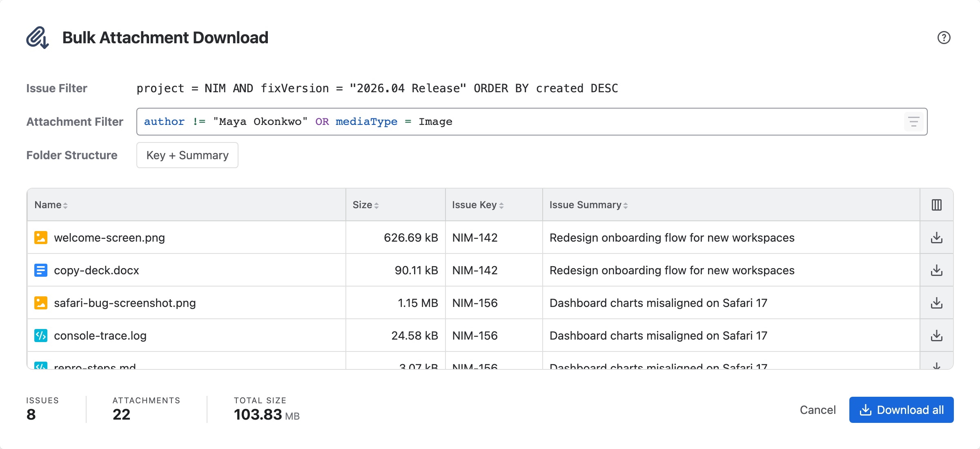The image size is (980, 449).
Task: Click the Issue Filter JQL query text
Action: [x=377, y=88]
